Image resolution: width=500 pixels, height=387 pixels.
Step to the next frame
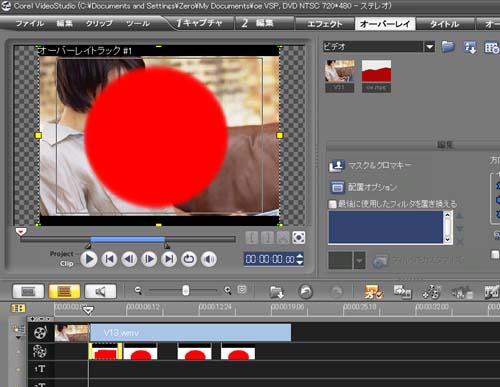point(149,259)
